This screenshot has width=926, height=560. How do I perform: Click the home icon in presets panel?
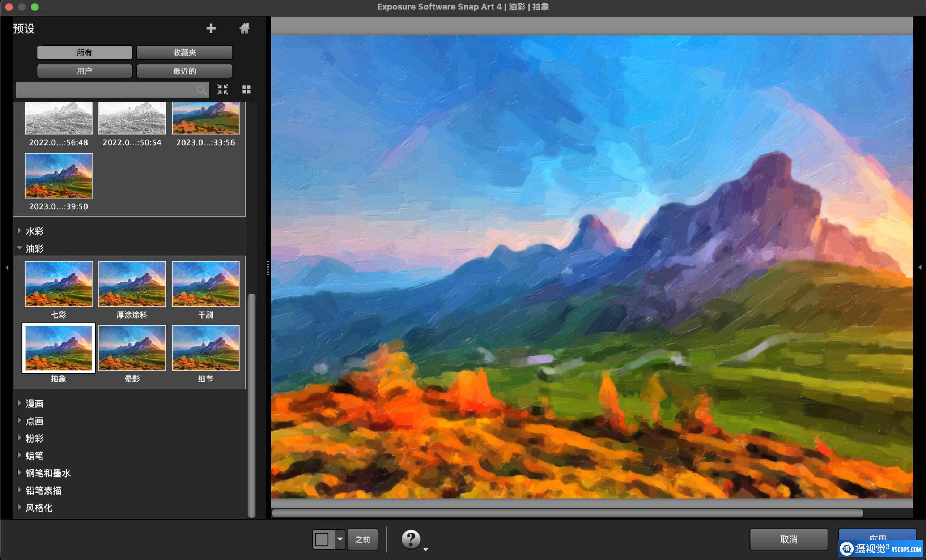[244, 29]
